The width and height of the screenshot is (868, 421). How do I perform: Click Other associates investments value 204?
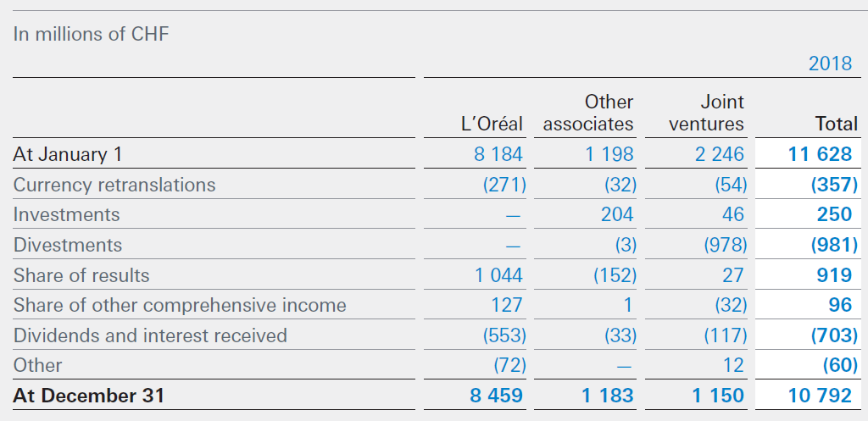[617, 215]
